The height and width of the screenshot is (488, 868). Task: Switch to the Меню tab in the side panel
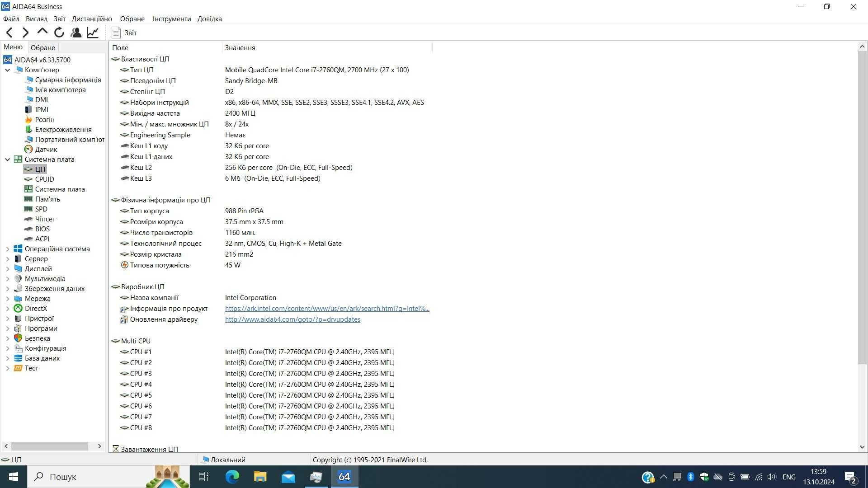13,47
